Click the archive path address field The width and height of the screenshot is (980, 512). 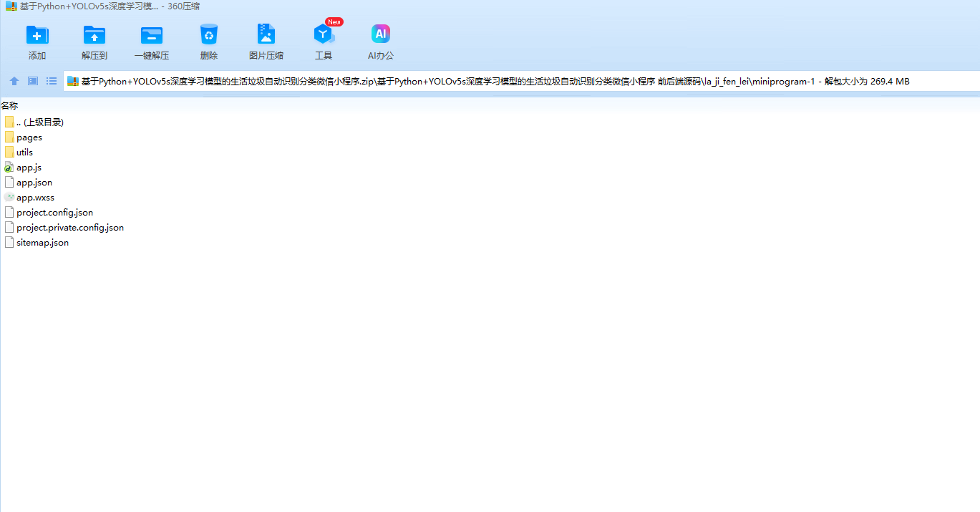click(522, 82)
